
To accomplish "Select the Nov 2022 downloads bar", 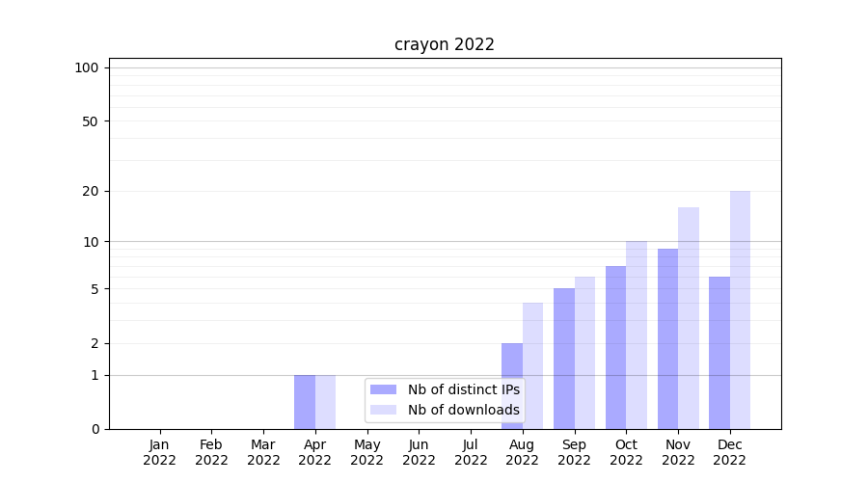I will 689,318.
